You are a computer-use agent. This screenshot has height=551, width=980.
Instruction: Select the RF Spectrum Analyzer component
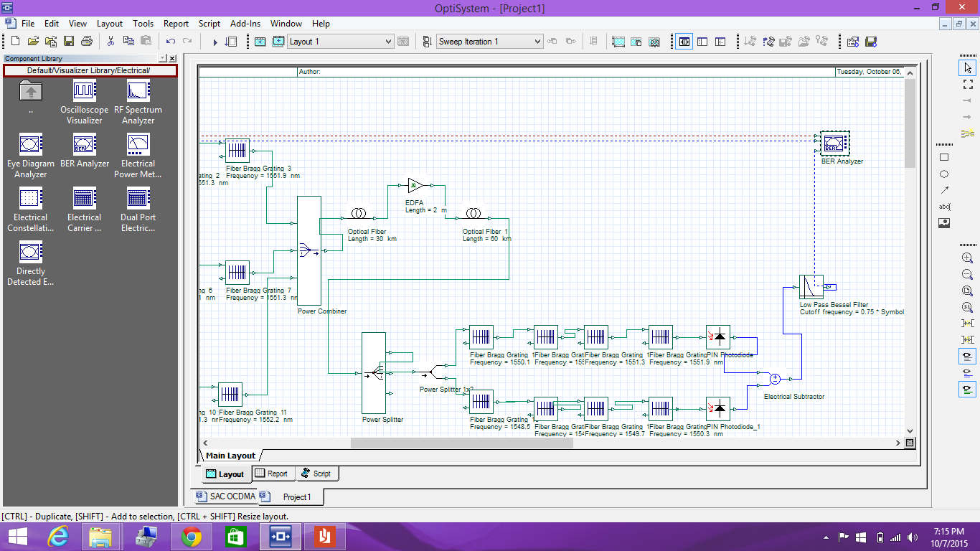tap(138, 103)
